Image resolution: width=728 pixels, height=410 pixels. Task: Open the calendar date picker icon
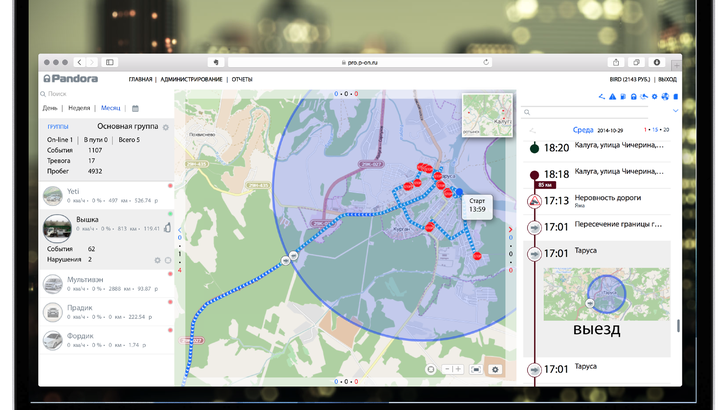pyautogui.click(x=135, y=108)
